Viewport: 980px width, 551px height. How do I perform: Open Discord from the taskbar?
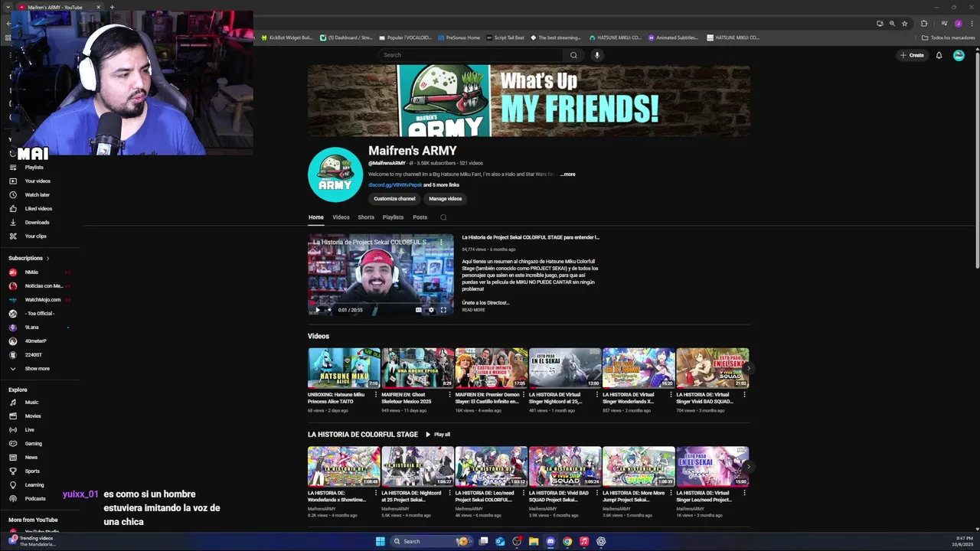[550, 542]
